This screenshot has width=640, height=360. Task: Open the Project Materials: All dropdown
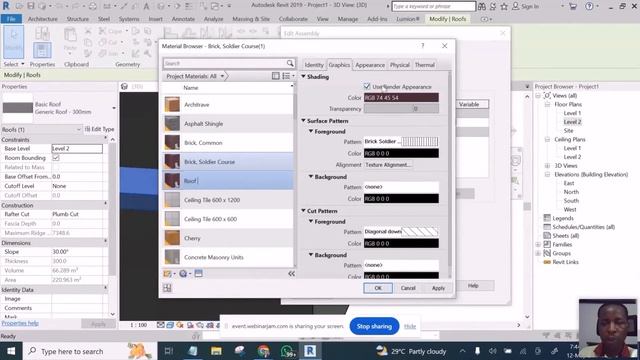tap(195, 76)
